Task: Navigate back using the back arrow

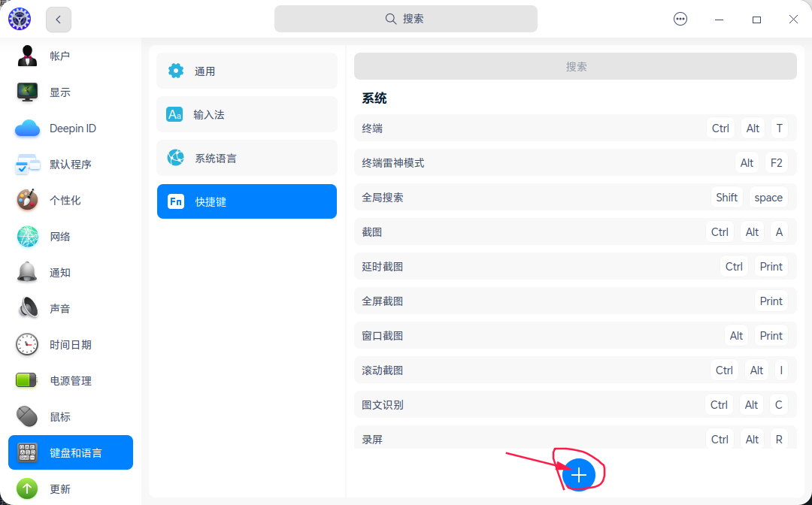Action: click(x=58, y=20)
